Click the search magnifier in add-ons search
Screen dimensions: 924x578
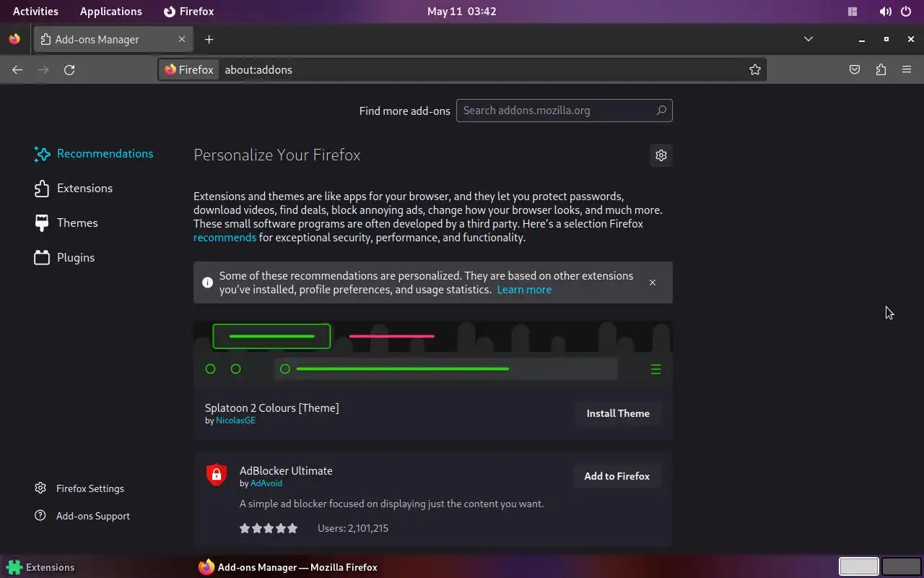(x=661, y=111)
